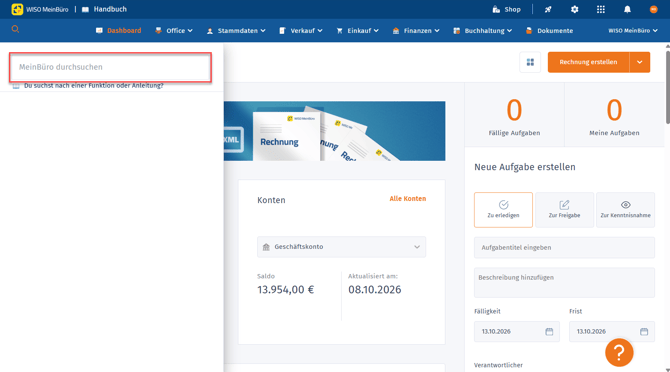Click the Buchhaltung menu icon
The height and width of the screenshot is (372, 670).
coord(456,31)
